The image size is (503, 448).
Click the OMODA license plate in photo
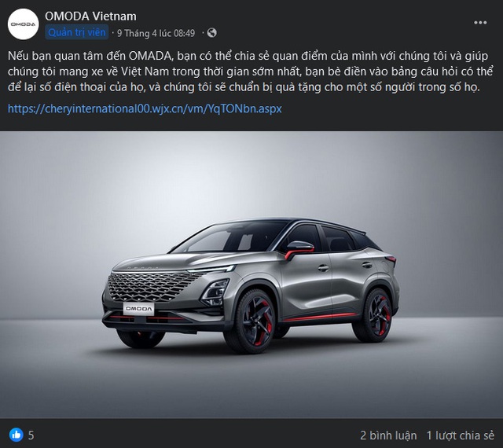coord(138,309)
